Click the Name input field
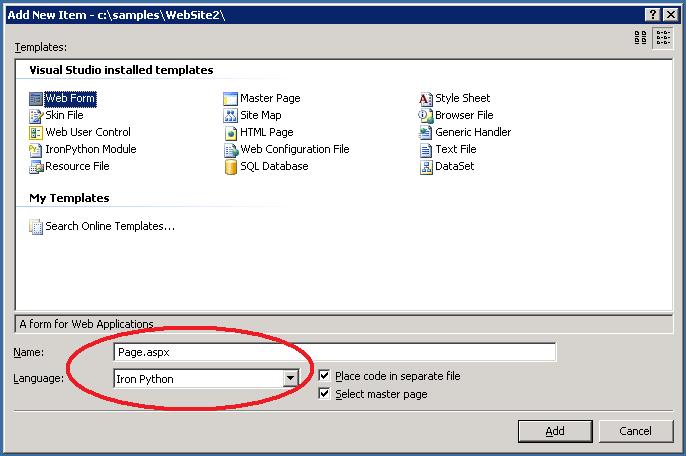The width and height of the screenshot is (686, 456). [x=335, y=352]
